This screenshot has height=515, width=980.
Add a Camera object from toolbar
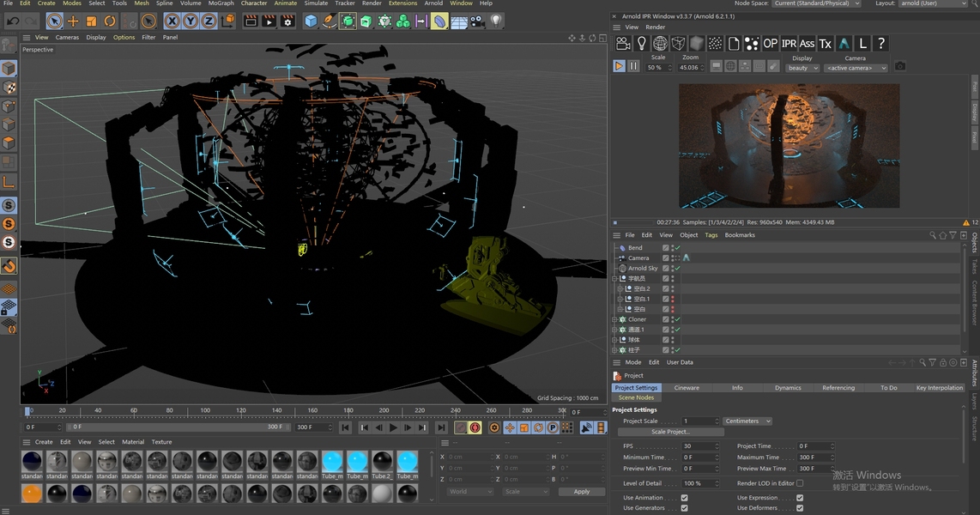pyautogui.click(x=477, y=21)
